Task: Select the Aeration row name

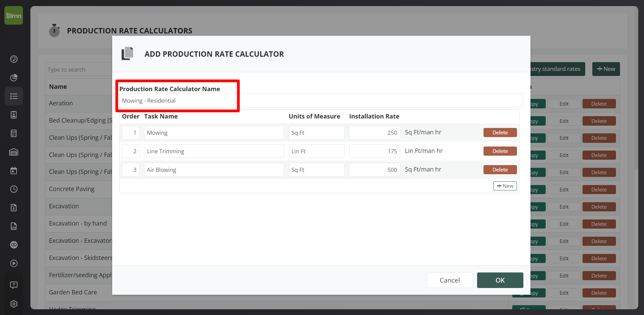Action: (x=61, y=103)
